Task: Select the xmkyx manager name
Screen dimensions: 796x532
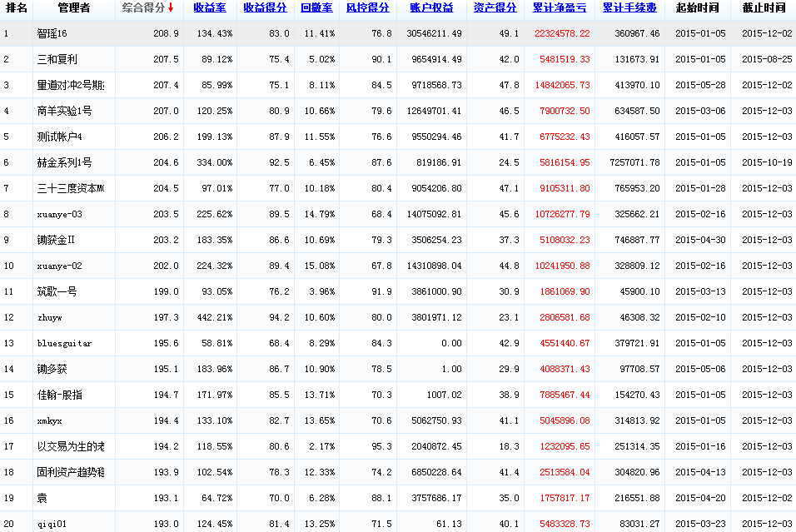Action: [x=50, y=420]
